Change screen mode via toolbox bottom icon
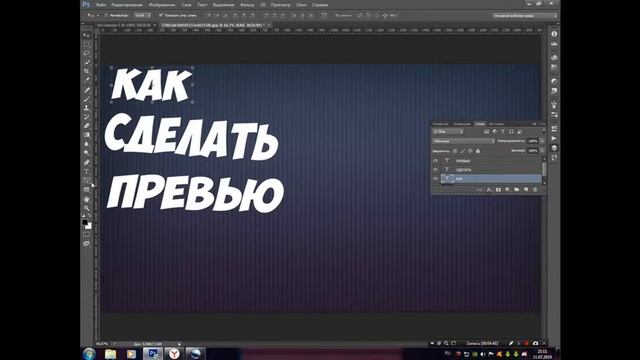 tap(87, 244)
